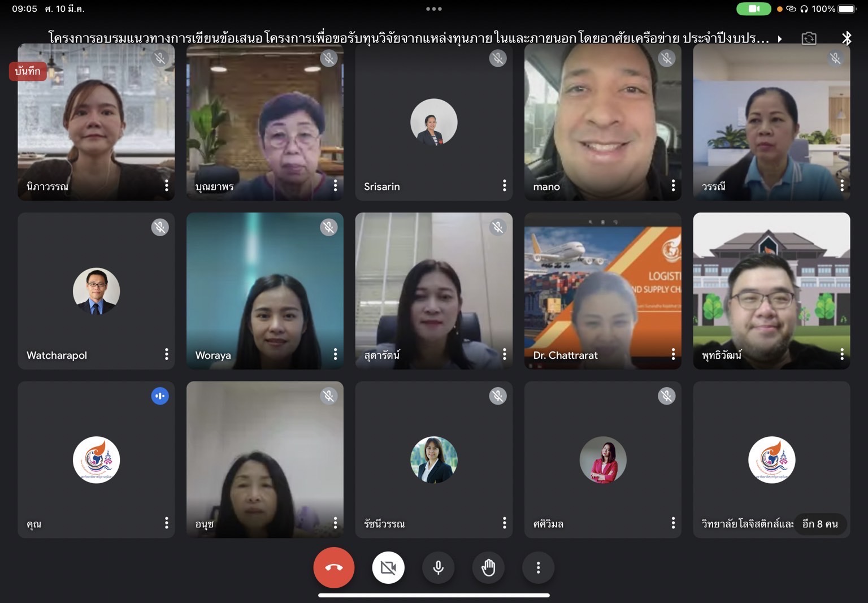Viewport: 868px width, 603px height.
Task: Tap the อีก 8 คน more participants button
Action: tap(820, 524)
